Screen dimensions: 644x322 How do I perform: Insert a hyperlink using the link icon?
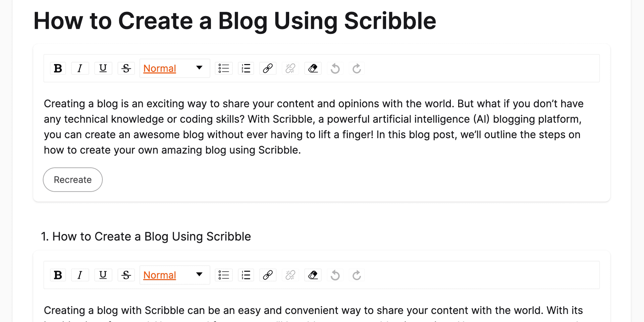pos(268,68)
